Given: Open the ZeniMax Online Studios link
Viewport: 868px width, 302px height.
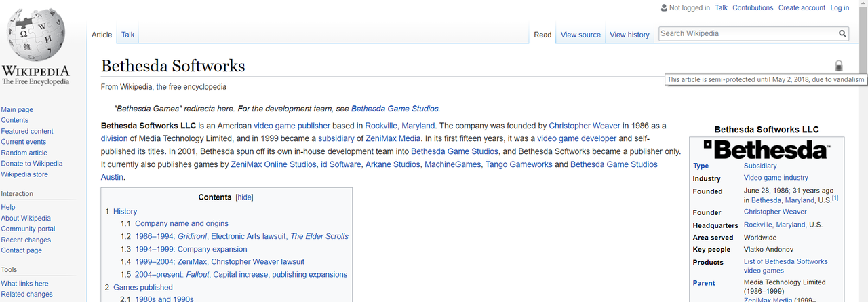Looking at the screenshot, I should click(273, 164).
